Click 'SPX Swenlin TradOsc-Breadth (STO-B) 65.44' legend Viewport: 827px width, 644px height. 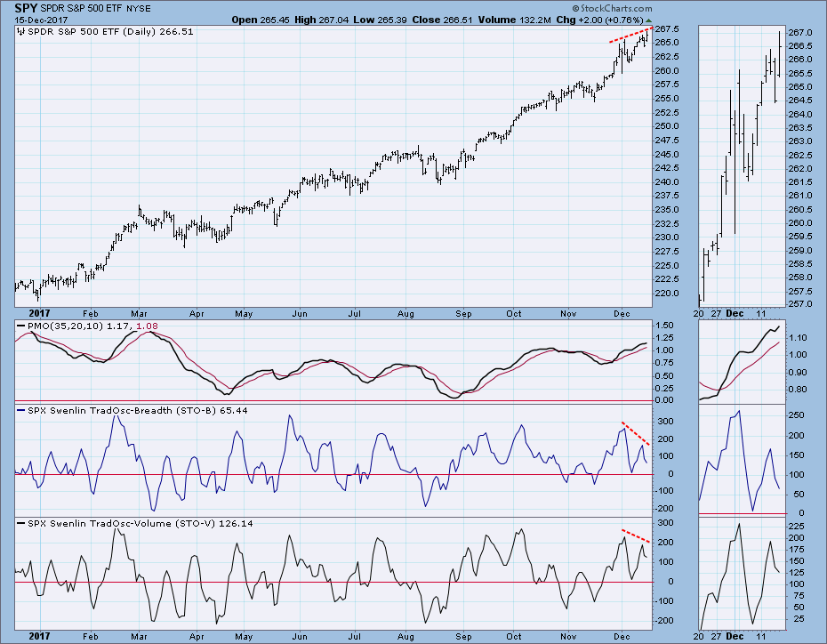tap(137, 410)
